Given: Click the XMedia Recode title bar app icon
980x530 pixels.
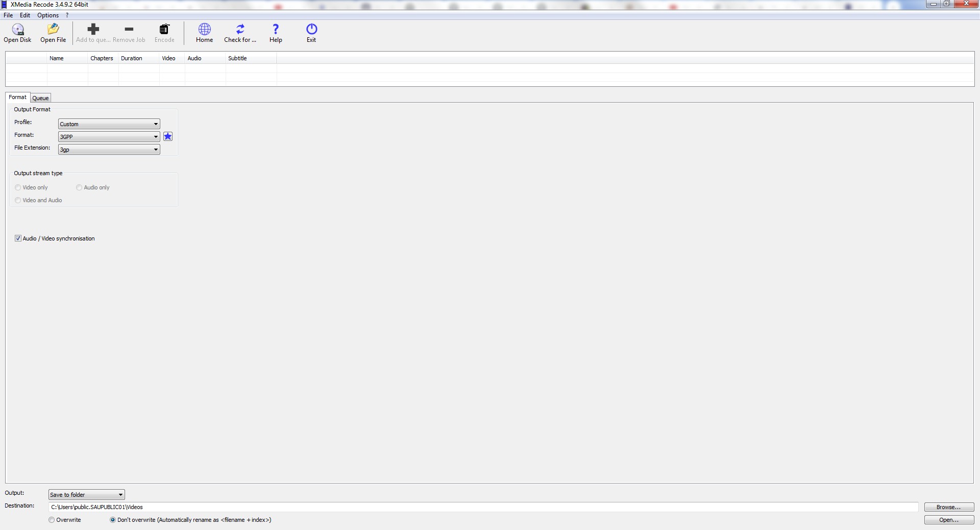Looking at the screenshot, I should pos(4,4).
